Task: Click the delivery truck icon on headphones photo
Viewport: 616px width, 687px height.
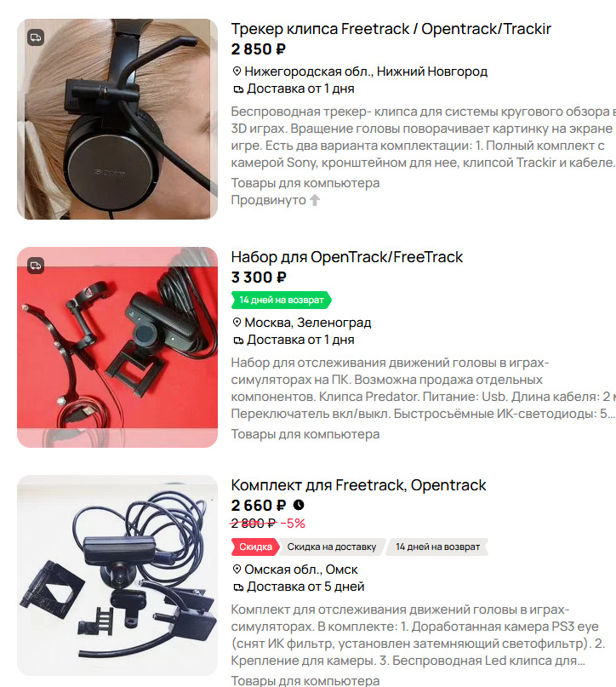Action: click(36, 37)
